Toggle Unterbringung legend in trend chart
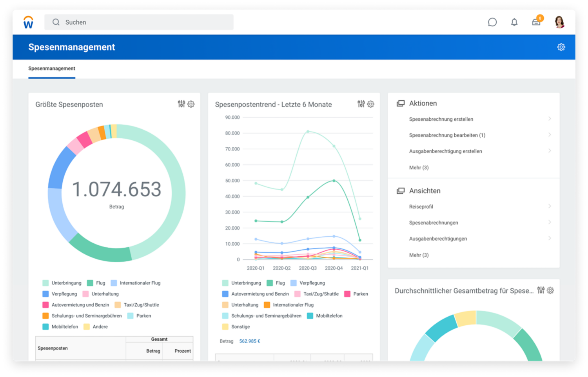The width and height of the screenshot is (588, 377). coord(241,283)
